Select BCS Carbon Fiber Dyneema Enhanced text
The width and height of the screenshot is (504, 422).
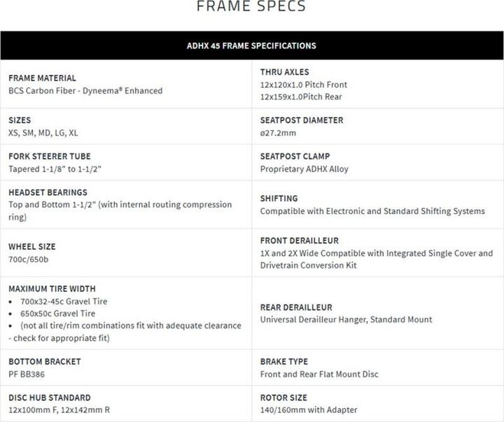coord(85,91)
